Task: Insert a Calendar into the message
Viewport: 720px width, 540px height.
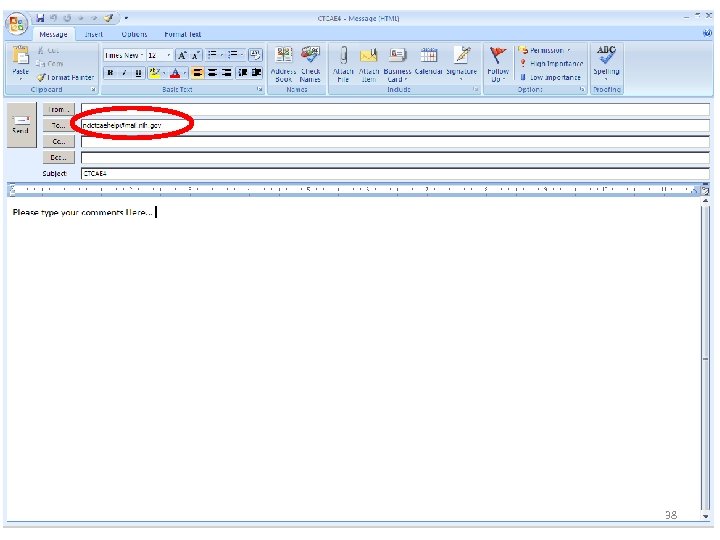Action: (428, 61)
